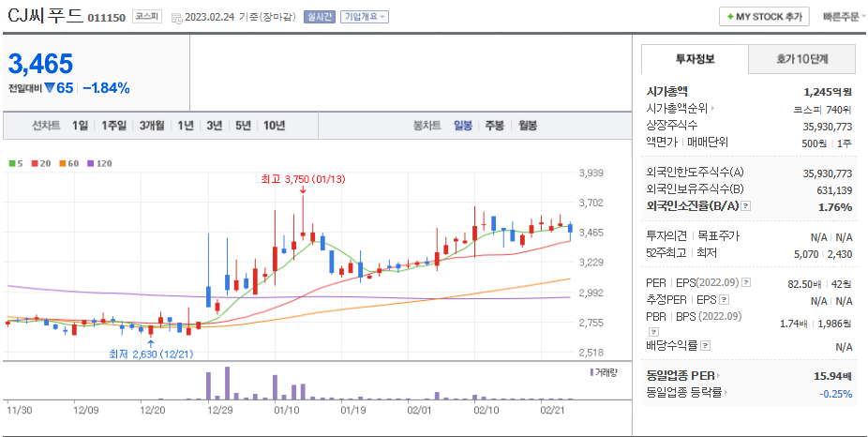This screenshot has width=868, height=437.
Task: Click the 코스피 market badge
Action: point(146,17)
